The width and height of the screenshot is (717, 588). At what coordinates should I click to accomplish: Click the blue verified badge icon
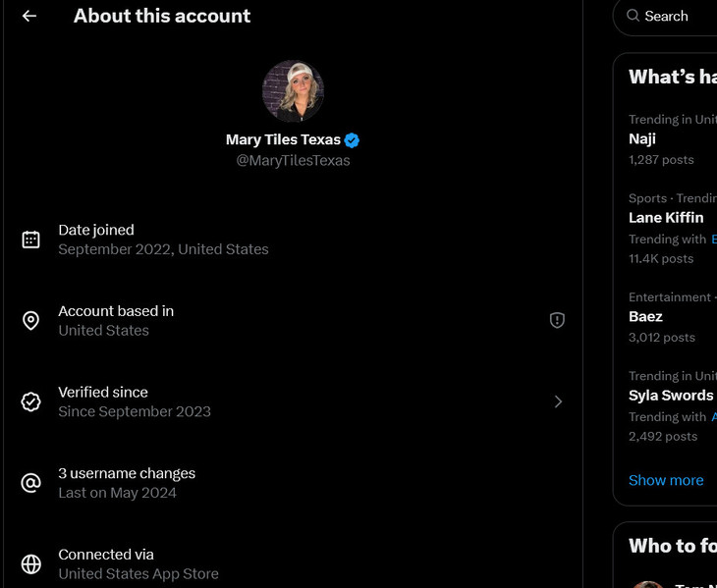click(352, 139)
